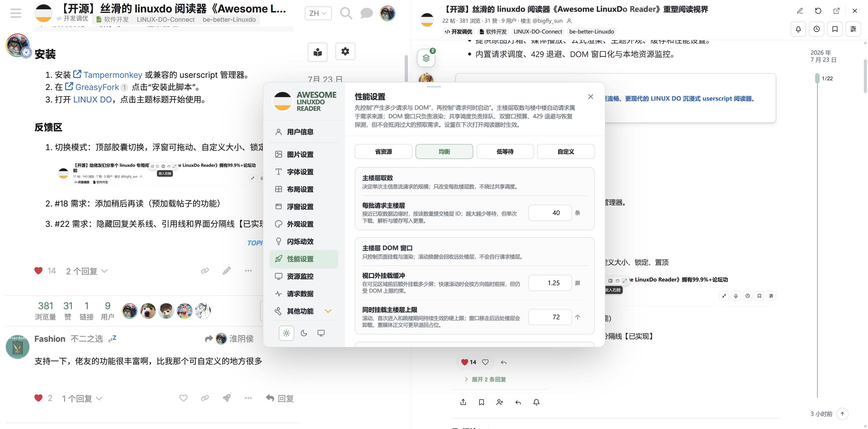Edit the 每批请求主楼层 value 40
Viewport: 868px width, 429px height.
click(550, 213)
